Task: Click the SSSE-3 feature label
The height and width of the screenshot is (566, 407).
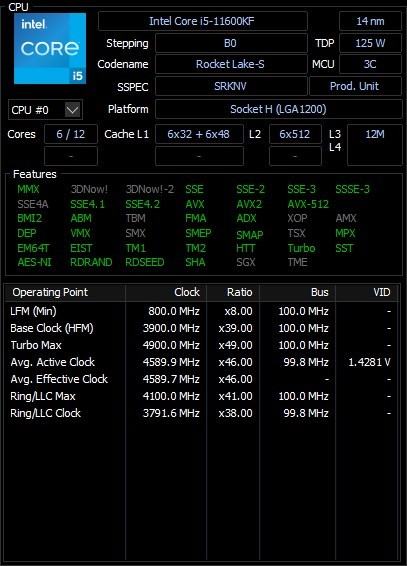Action: [x=353, y=189]
